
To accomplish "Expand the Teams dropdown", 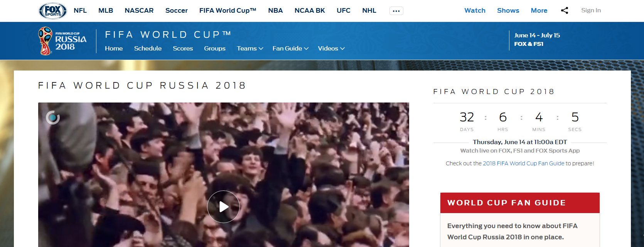I will click(x=250, y=48).
